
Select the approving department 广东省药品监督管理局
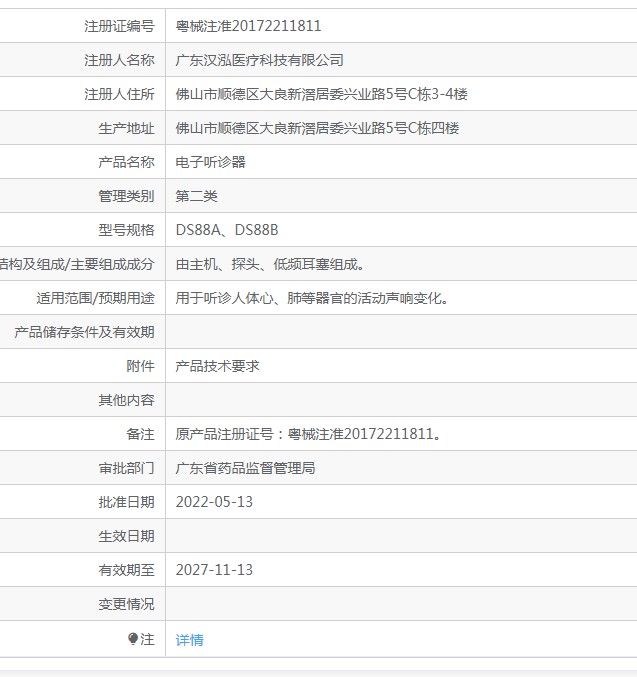[x=245, y=468]
